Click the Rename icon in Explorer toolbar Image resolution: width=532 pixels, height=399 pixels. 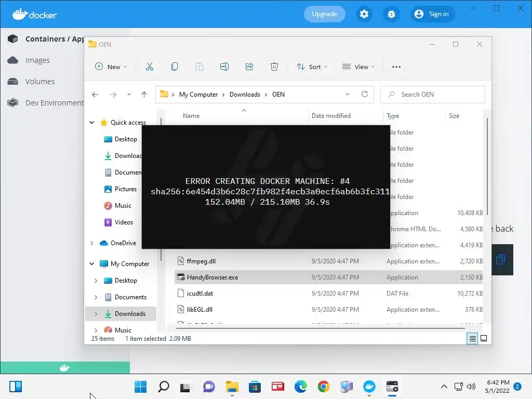coord(224,67)
